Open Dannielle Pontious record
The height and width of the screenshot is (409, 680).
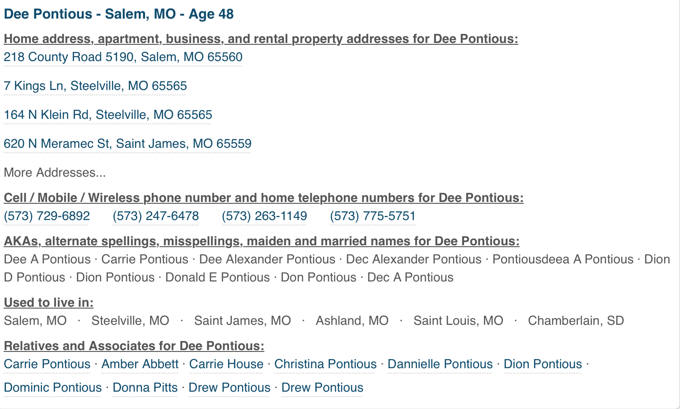[440, 364]
